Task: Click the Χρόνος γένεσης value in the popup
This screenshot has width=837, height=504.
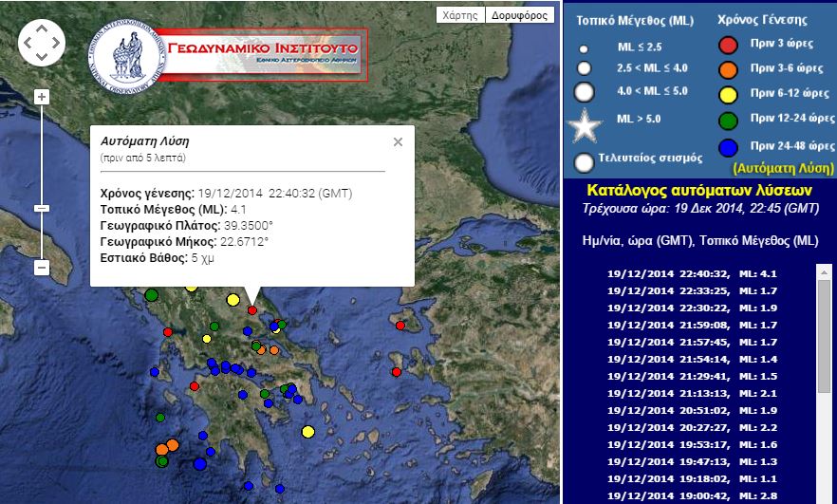Action: [x=275, y=194]
